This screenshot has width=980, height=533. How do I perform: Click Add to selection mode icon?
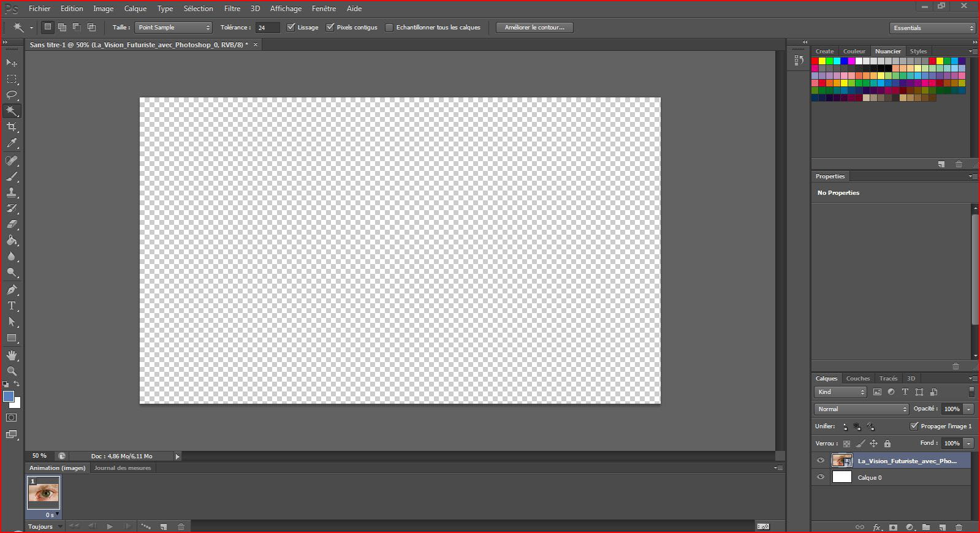click(x=62, y=27)
